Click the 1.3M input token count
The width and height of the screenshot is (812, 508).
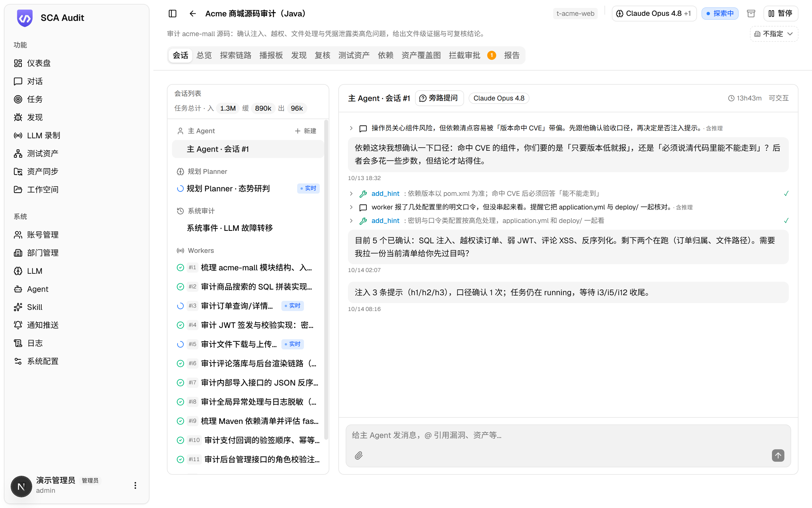[228, 108]
